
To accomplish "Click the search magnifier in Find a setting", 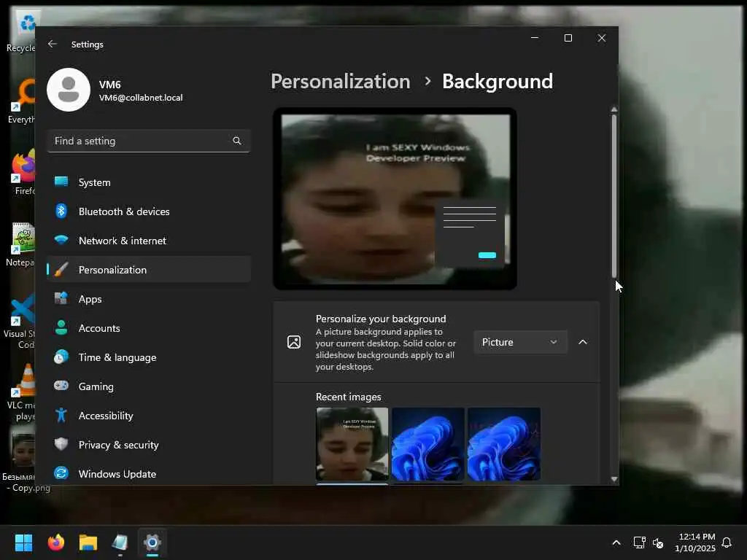I will pyautogui.click(x=237, y=141).
